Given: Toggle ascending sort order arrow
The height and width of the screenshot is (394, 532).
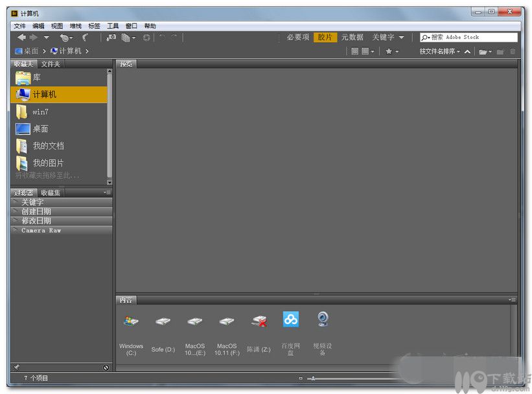Looking at the screenshot, I should [468, 52].
